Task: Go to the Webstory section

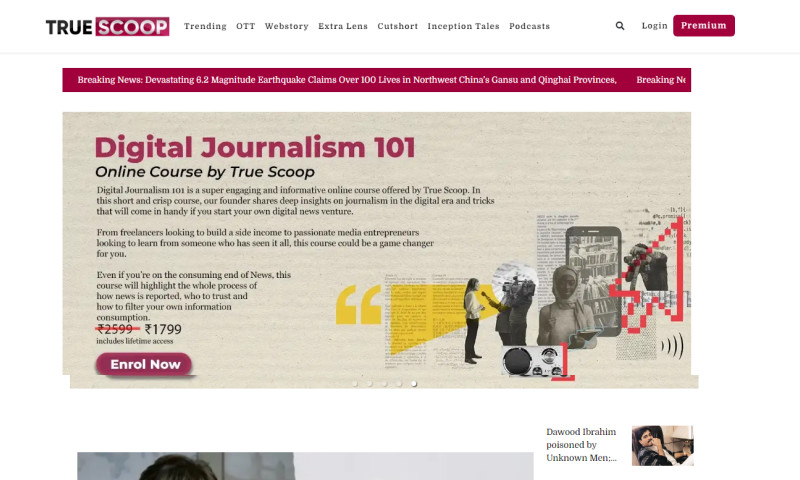Action: point(286,26)
